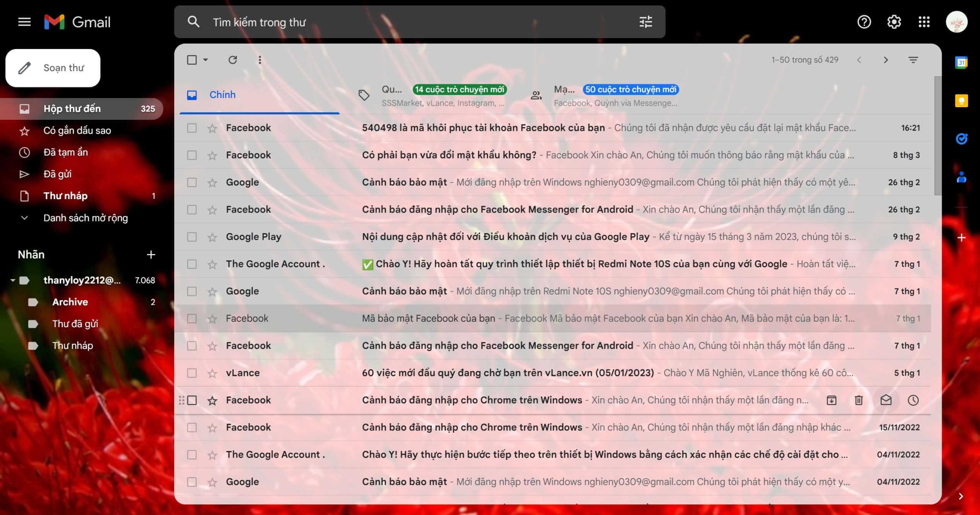Open the thanyloy2212@ label

82,280
